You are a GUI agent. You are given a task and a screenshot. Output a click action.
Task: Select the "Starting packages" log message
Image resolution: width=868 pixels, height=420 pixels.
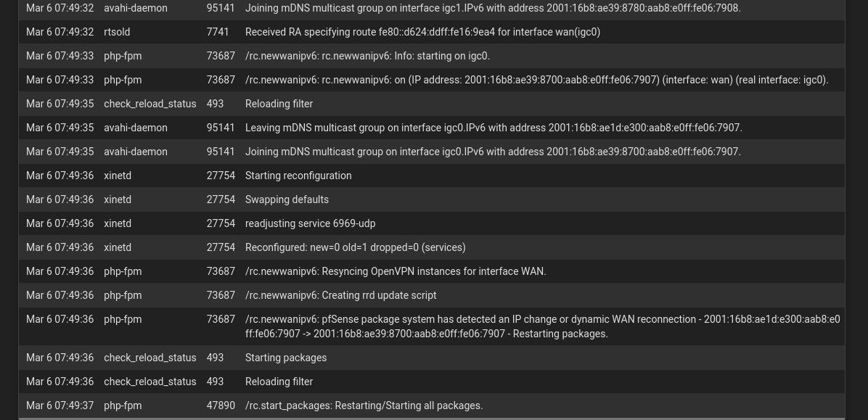click(x=286, y=358)
